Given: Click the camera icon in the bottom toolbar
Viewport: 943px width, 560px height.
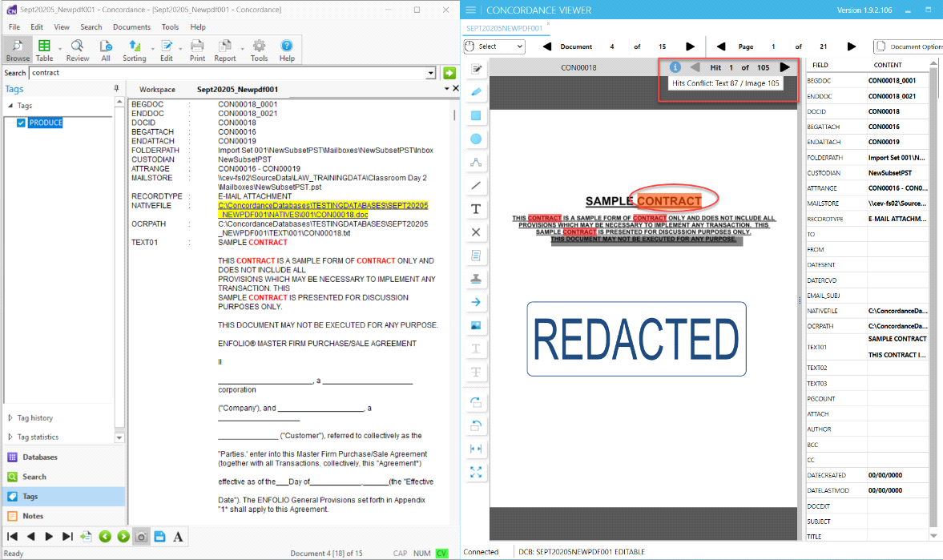Looking at the screenshot, I should 141,537.
